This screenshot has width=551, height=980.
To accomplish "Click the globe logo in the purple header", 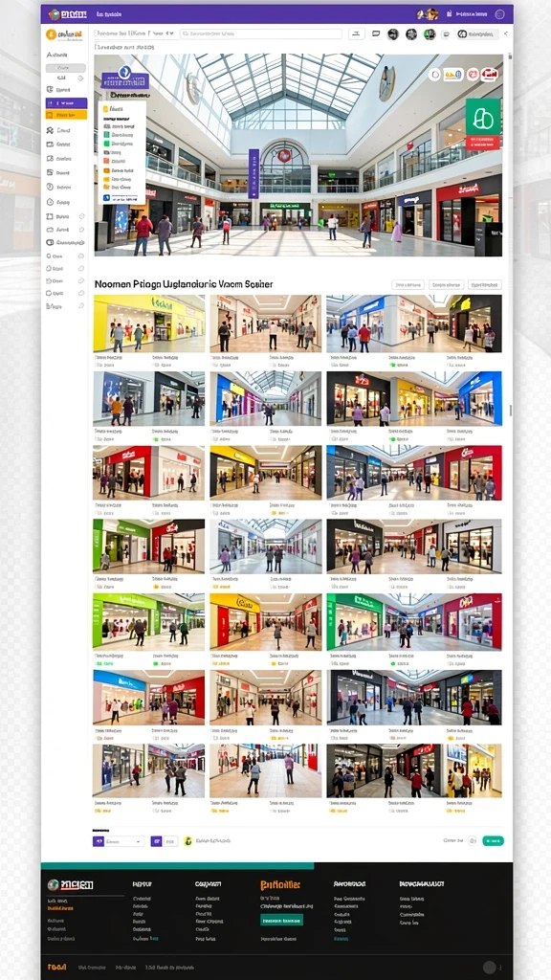I will [x=55, y=13].
